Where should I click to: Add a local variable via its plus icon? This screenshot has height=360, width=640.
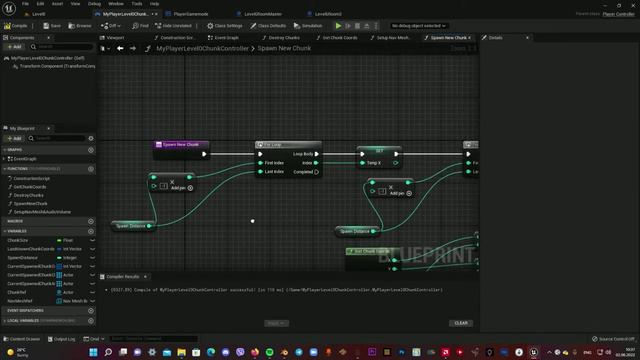[91, 321]
